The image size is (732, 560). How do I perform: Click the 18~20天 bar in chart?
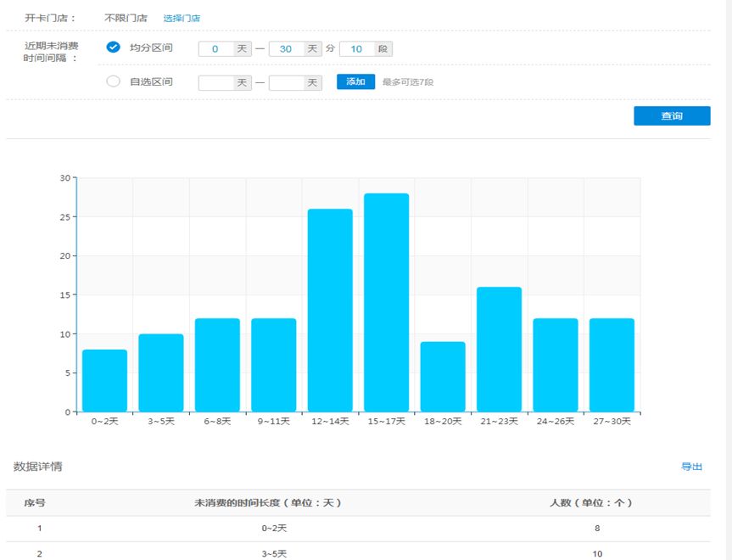(443, 377)
